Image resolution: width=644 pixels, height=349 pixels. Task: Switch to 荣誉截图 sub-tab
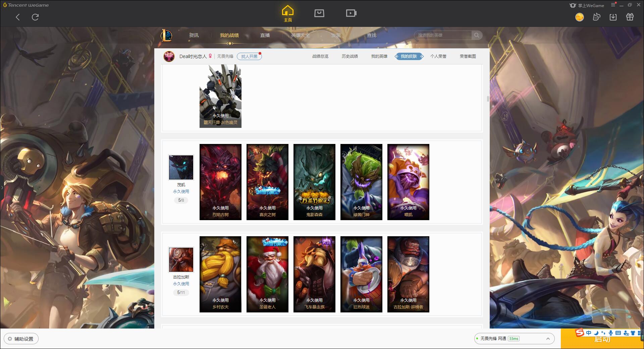(468, 56)
